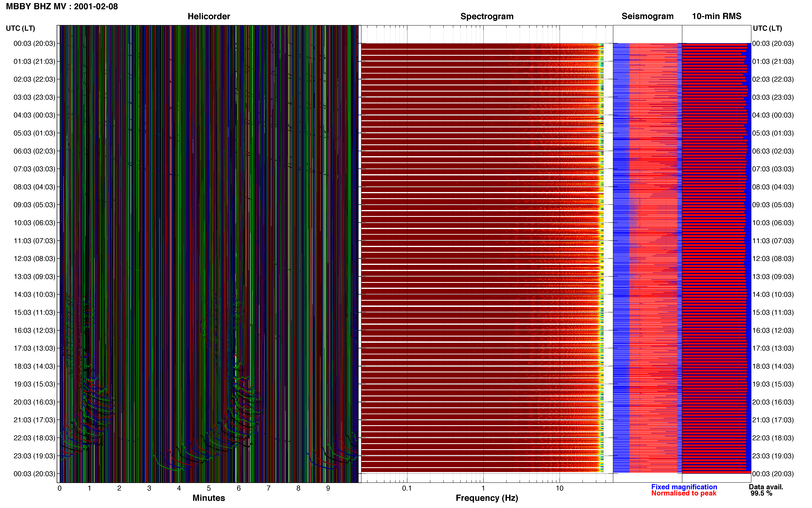Click the blue 'Fixed magnification' legend text
Viewport: 812px width, 508px height.
[684, 487]
